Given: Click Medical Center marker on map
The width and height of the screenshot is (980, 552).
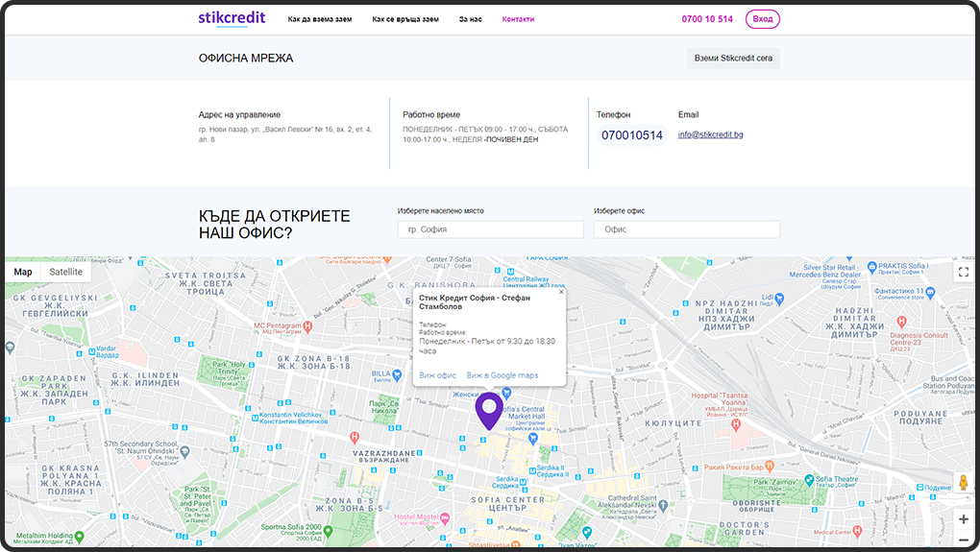Looking at the screenshot, I should (857, 531).
